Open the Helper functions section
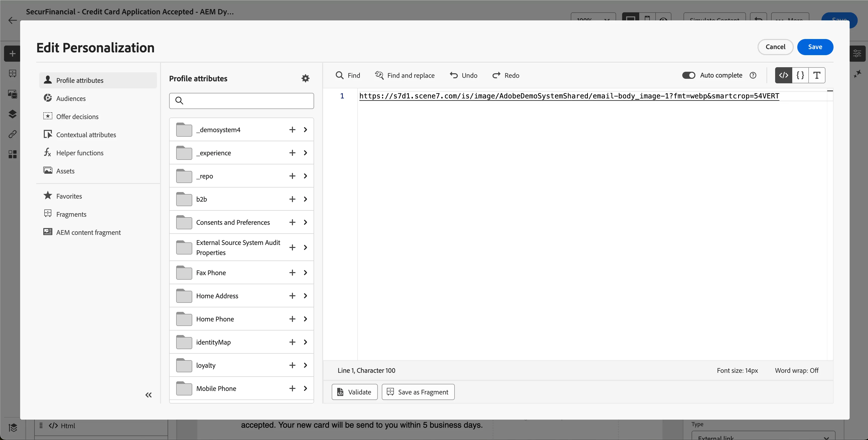The width and height of the screenshot is (868, 440). tap(98, 153)
